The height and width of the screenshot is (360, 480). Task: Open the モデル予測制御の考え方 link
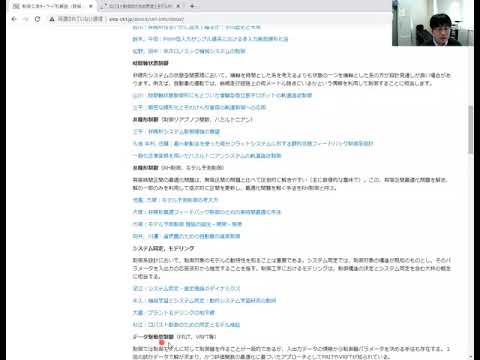[175, 200]
